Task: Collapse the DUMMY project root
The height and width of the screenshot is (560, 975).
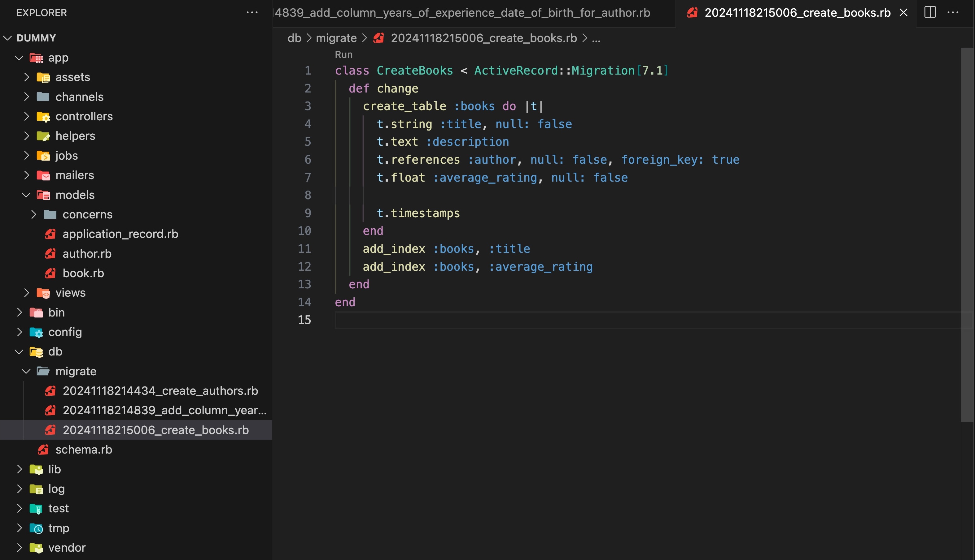Action: (7, 38)
